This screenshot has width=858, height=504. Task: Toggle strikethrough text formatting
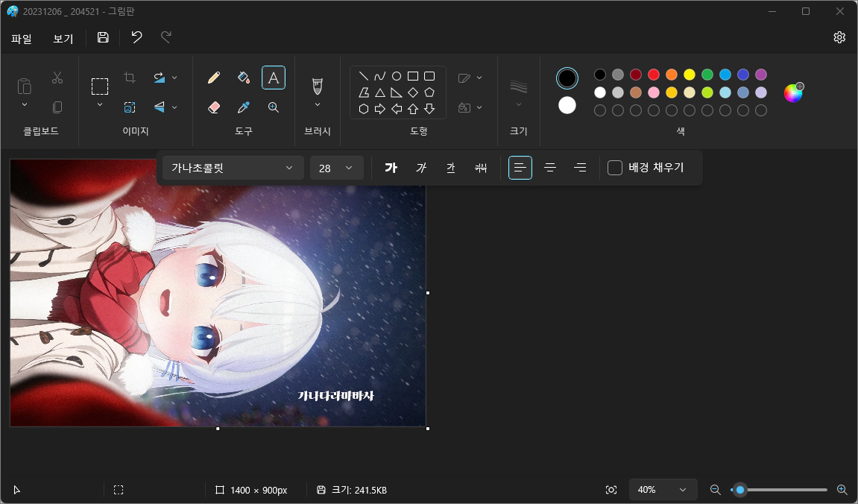coord(481,168)
